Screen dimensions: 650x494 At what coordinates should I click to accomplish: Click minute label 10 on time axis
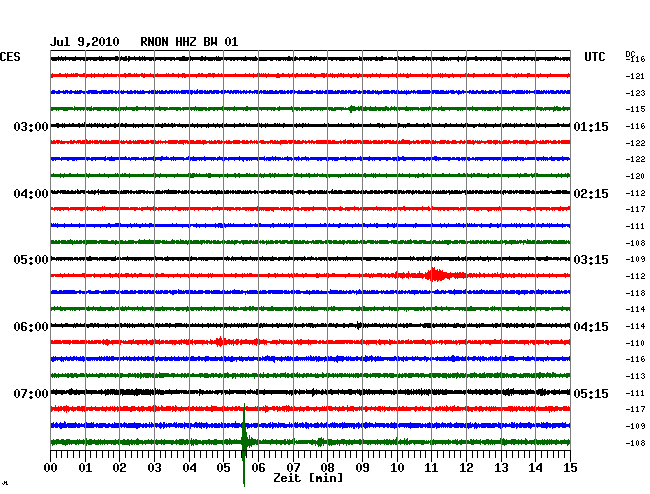click(x=397, y=468)
